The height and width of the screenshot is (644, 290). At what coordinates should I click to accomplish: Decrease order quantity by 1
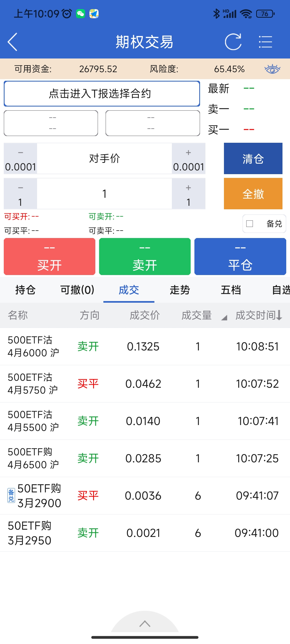coord(20,194)
